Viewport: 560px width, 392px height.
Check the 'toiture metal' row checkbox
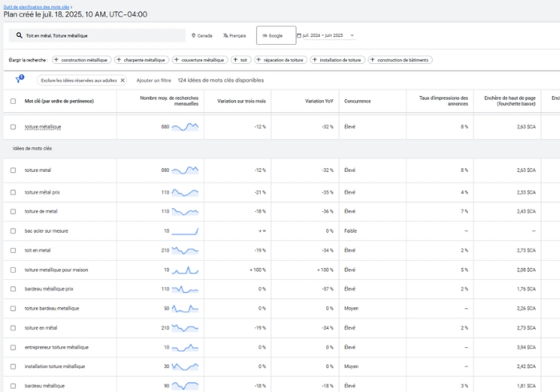tap(14, 170)
